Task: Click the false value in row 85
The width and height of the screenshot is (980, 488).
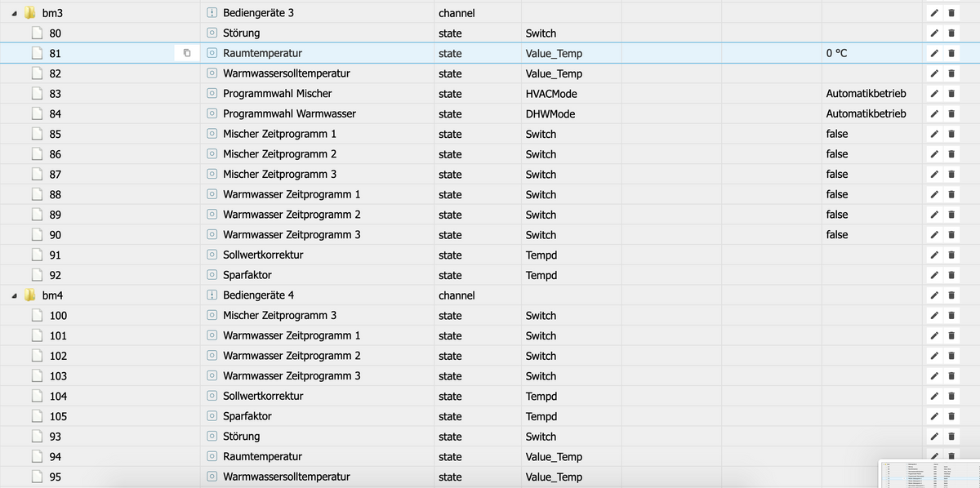Action: point(837,134)
